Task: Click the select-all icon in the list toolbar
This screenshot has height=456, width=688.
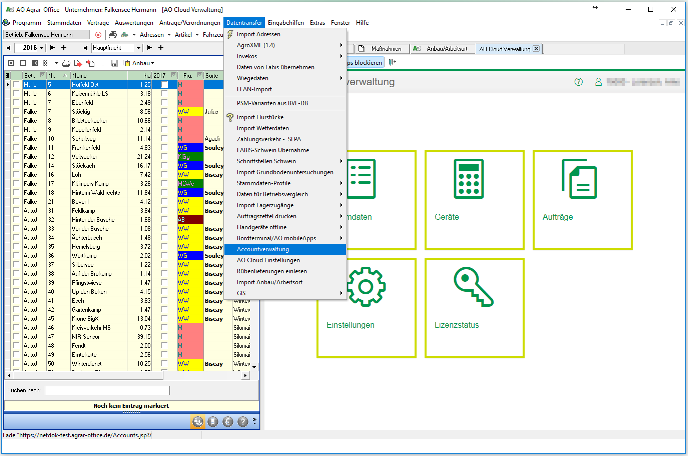Action: click(x=11, y=63)
